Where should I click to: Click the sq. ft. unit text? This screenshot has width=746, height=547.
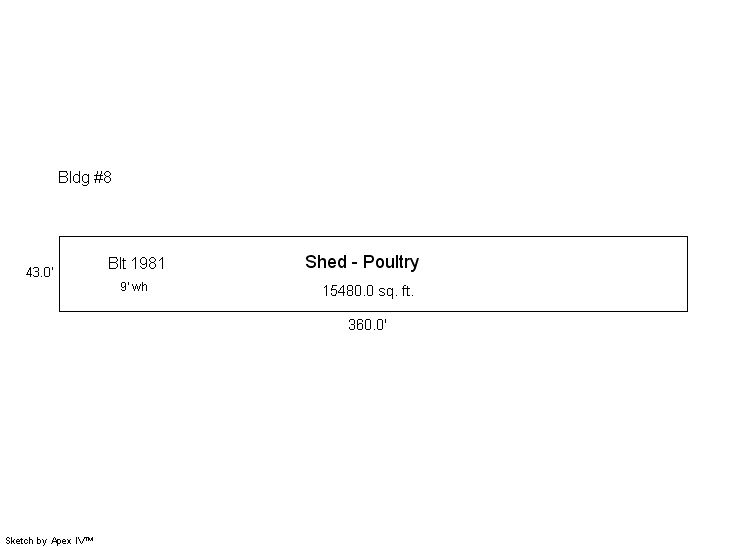pyautogui.click(x=396, y=292)
